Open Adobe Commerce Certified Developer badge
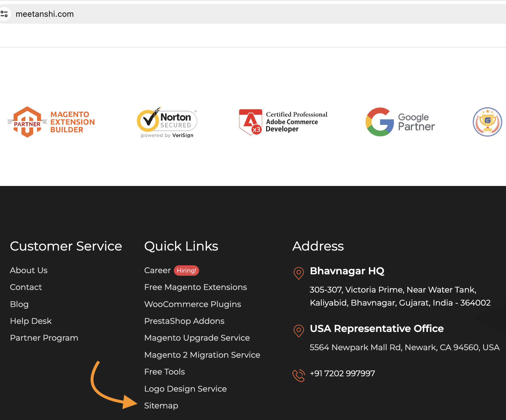The image size is (506, 420). point(283,122)
